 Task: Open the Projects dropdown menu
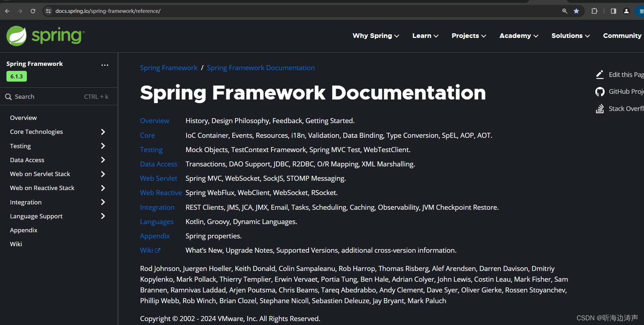point(469,36)
